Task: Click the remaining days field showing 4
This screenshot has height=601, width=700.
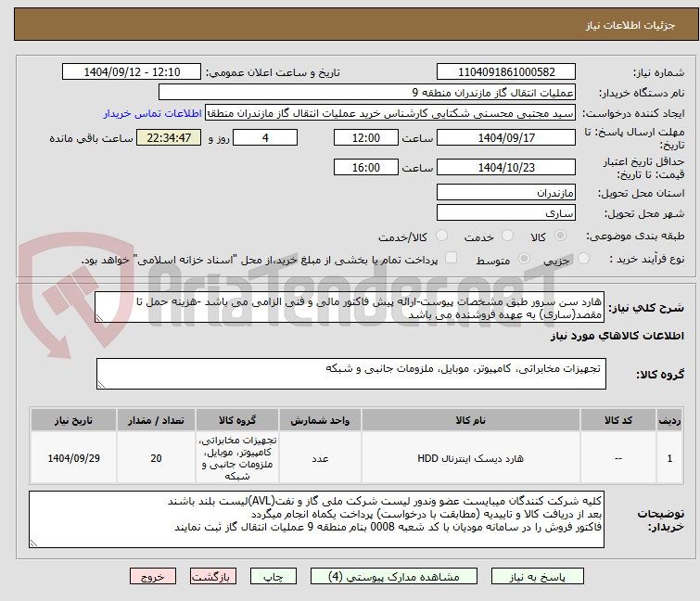Action: (265, 137)
